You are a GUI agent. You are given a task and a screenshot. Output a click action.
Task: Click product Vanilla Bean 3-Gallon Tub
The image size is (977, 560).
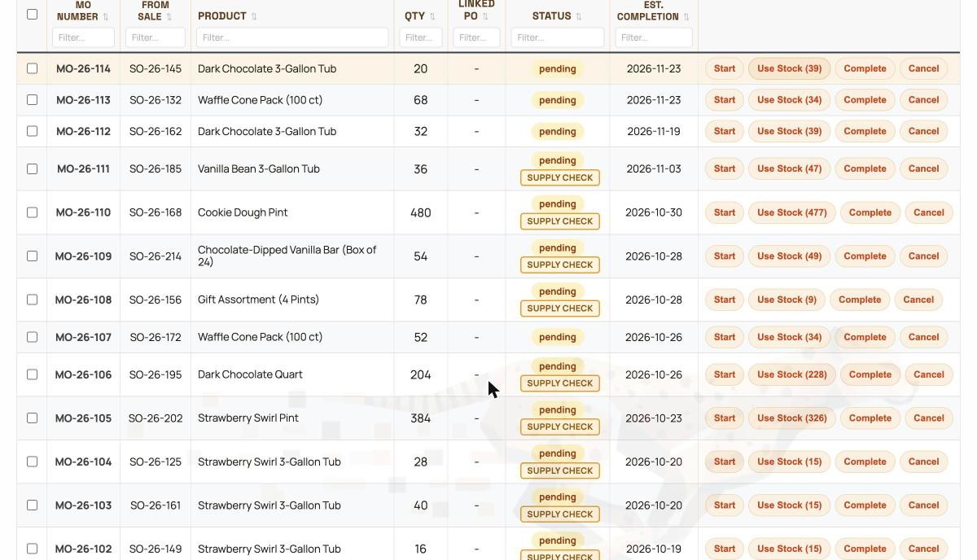259,168
